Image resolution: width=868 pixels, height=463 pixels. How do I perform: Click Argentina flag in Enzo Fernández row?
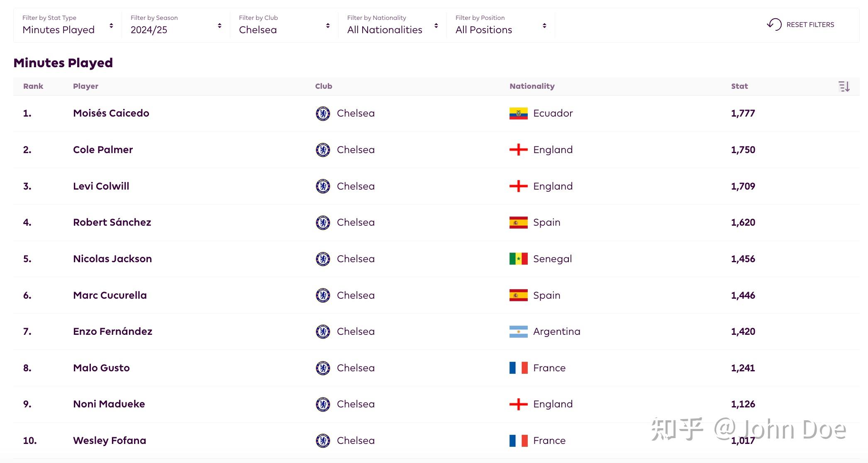coord(518,331)
